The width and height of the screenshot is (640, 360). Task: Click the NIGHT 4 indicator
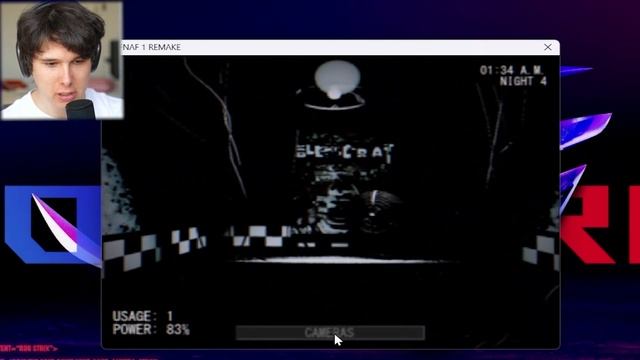[523, 81]
